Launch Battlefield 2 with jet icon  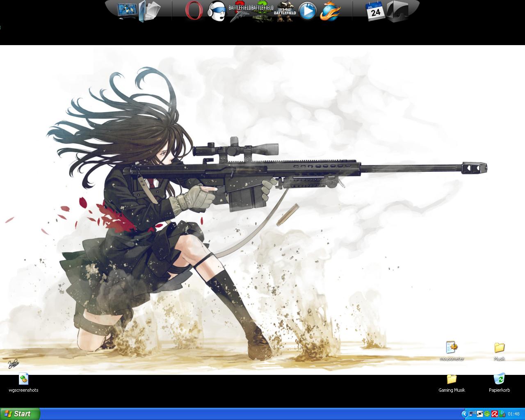pyautogui.click(x=239, y=11)
